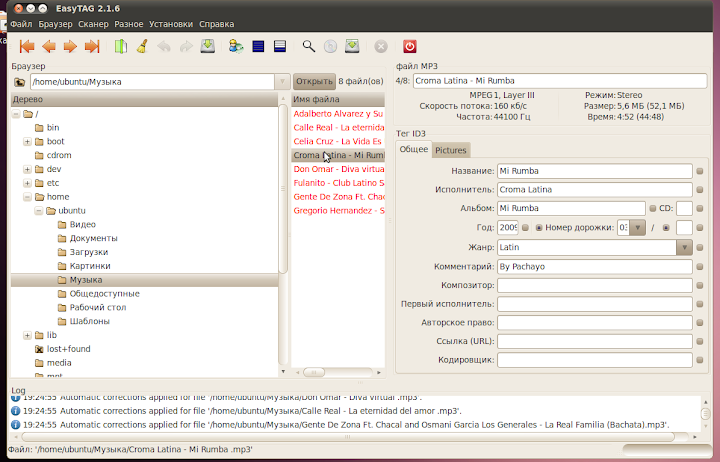This screenshot has width=720, height=462.
Task: Open the Справка menu
Action: pyautogui.click(x=216, y=24)
